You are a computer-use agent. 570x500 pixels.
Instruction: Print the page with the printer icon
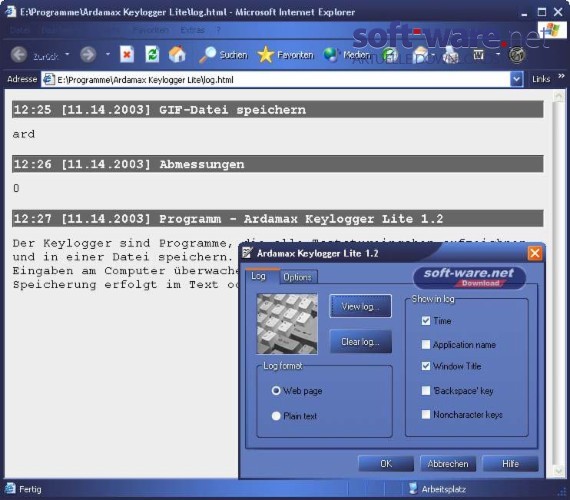[450, 55]
